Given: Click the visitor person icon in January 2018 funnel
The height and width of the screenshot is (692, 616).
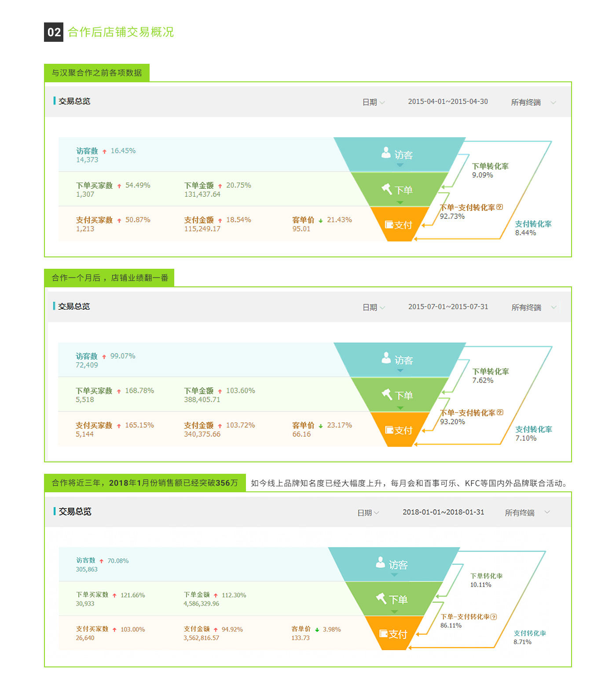Looking at the screenshot, I should [381, 563].
